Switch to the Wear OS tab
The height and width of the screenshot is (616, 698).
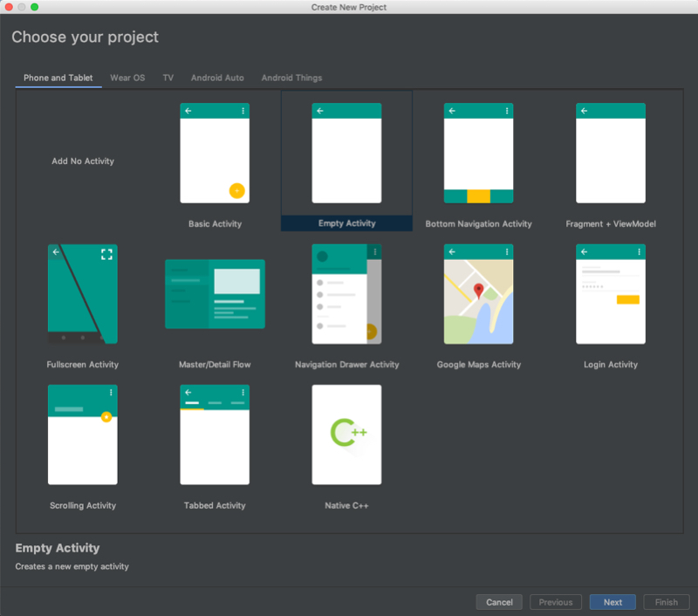coord(127,78)
